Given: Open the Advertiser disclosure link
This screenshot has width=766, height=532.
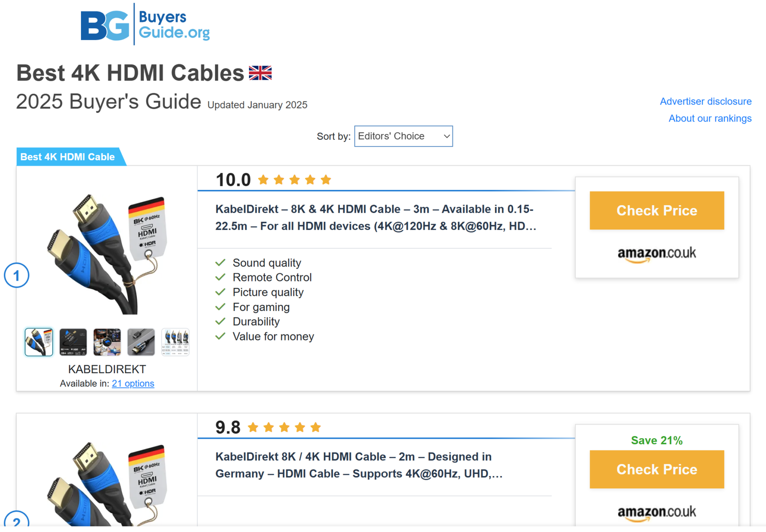Looking at the screenshot, I should tap(705, 102).
